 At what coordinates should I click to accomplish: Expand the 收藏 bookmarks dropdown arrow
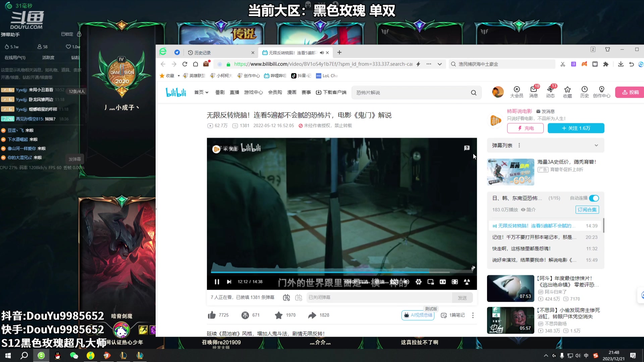point(178,76)
